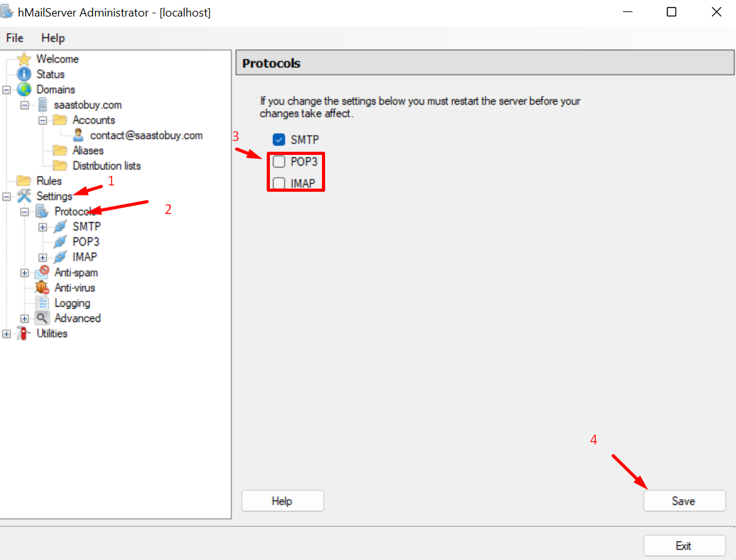This screenshot has height=560, width=736.
Task: Open the Domains globe icon
Action: [25, 89]
